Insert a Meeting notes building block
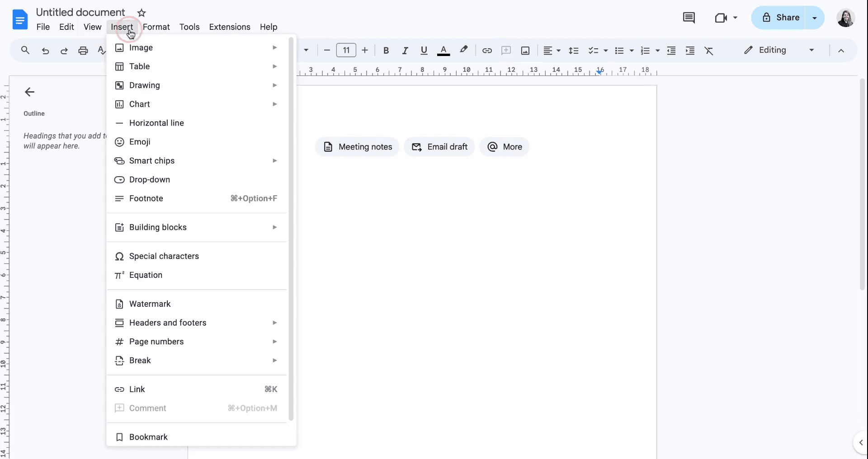The height and width of the screenshot is (459, 868). pyautogui.click(x=357, y=146)
